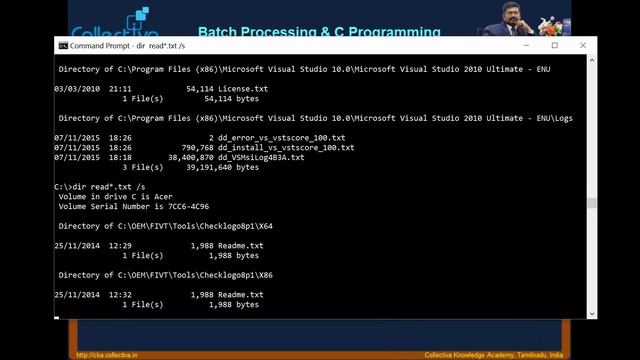The image size is (640, 360).
Task: Click the Checklogo8p1\X64 directory line
Action: pos(165,226)
